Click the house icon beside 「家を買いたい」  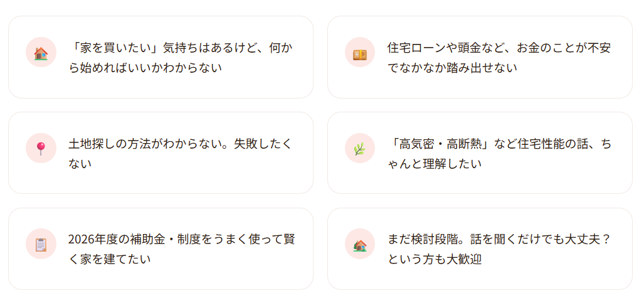pos(41,53)
